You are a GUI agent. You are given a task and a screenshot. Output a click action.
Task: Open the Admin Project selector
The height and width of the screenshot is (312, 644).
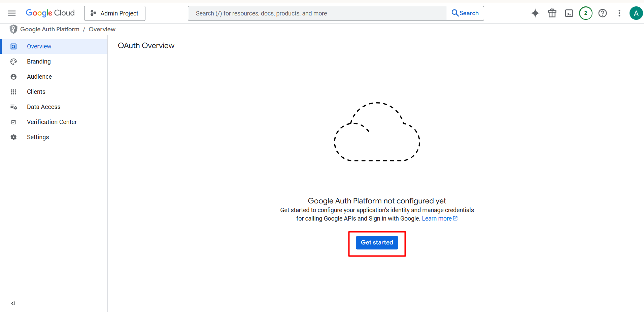click(x=115, y=13)
